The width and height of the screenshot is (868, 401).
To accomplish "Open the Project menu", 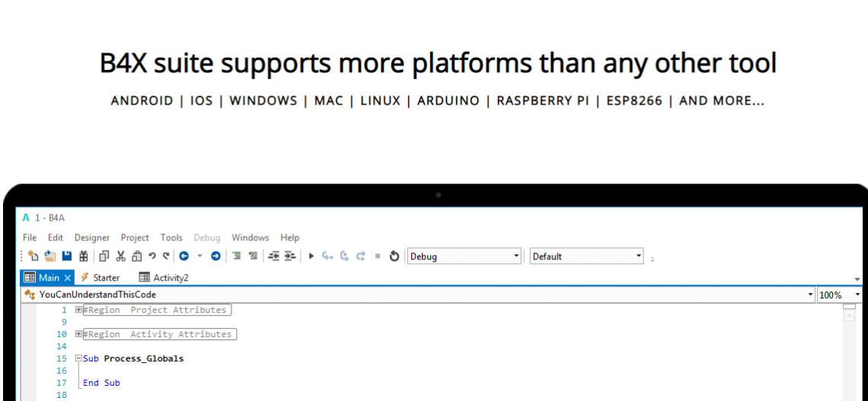I will (x=135, y=237).
